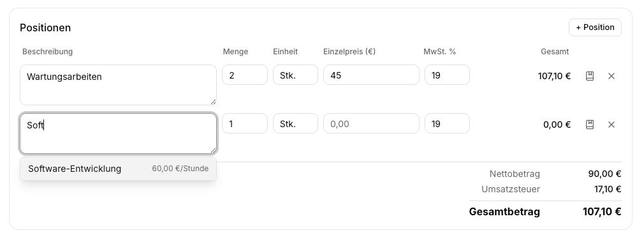Click empty unit price field with 0,00 placeholder

tap(371, 123)
